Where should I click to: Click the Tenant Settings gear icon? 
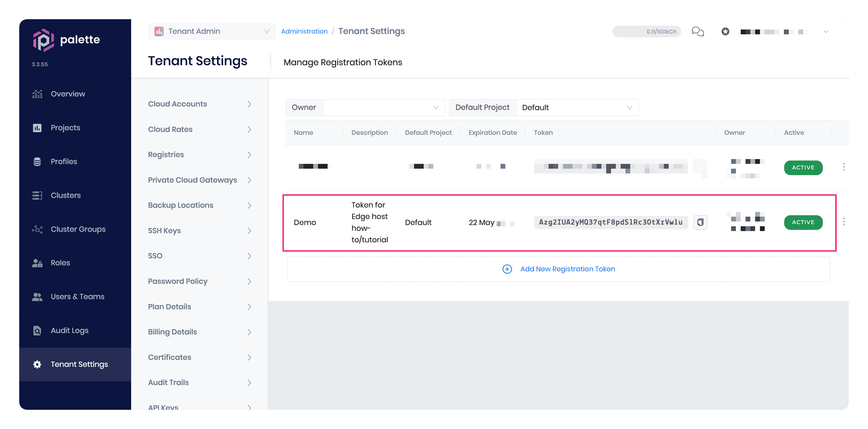(x=37, y=364)
